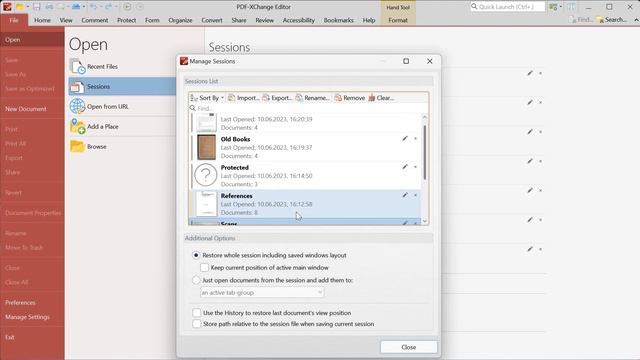
Task: Switch to the Home ribbon tab
Action: click(42, 20)
